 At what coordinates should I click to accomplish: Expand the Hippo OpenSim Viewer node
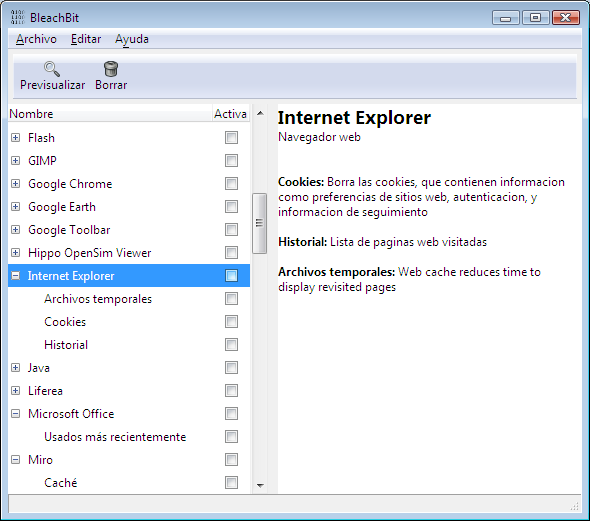15,252
